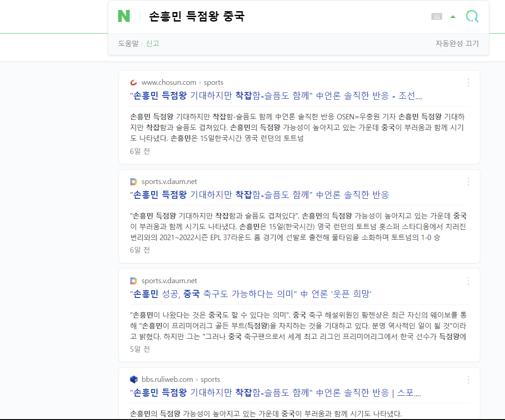Click the snippet mentioning EPL 37라운드
Viewport: 505px width, 420px height.
[x=299, y=227]
